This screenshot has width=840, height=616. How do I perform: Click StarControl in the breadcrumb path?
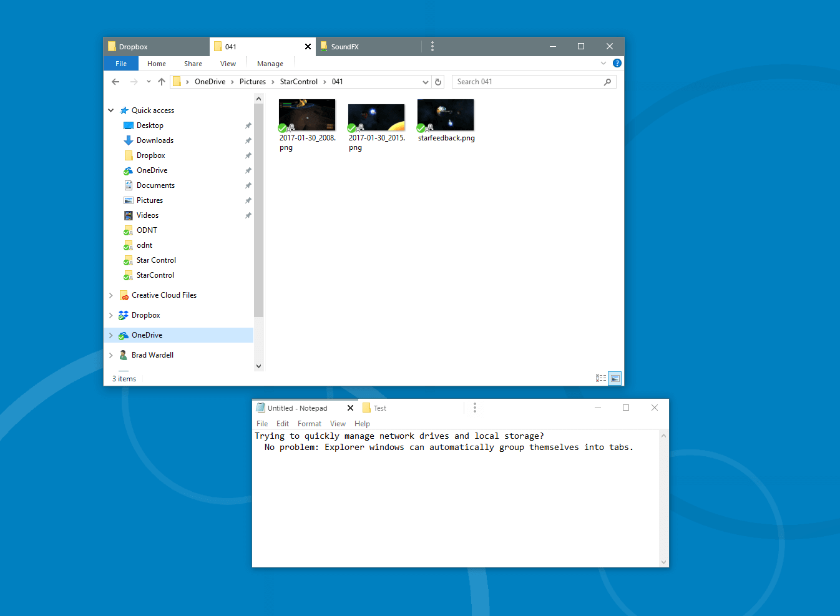point(298,82)
